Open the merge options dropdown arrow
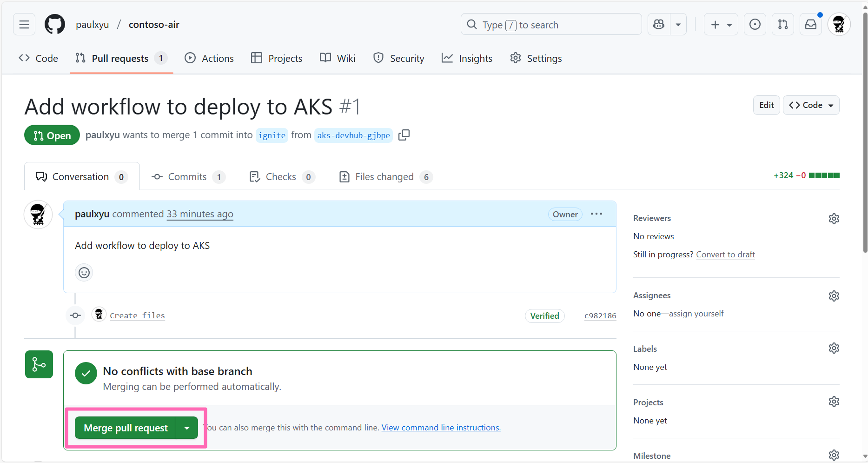868x463 pixels. 187,428
